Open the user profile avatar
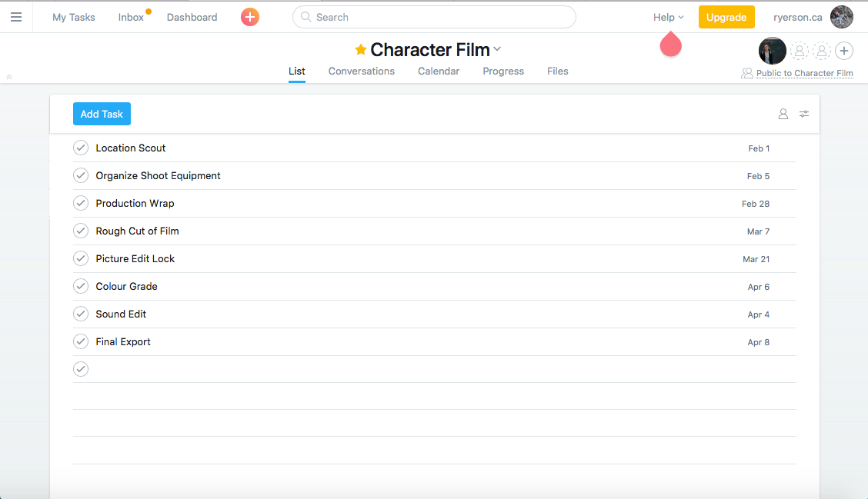The width and height of the screenshot is (868, 499). [x=842, y=17]
